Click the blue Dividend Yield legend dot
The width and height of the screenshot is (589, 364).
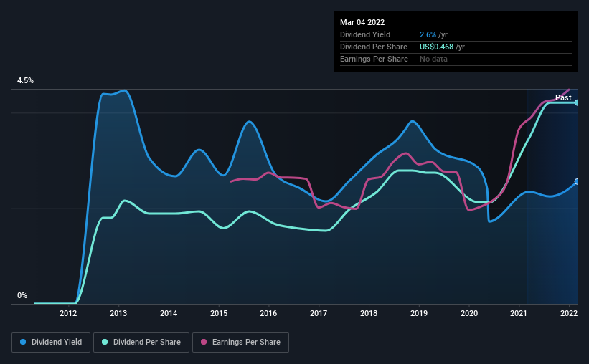[23, 342]
